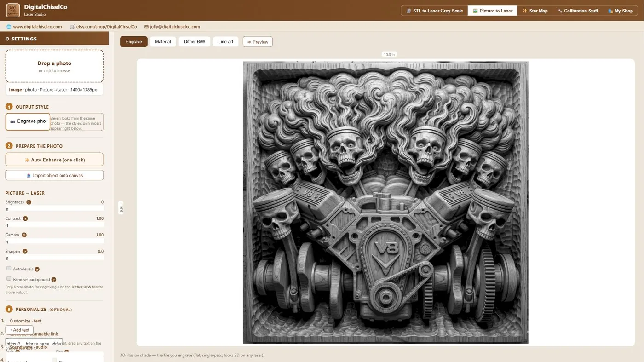Viewport: 644px width, 362px height.
Task: Open the Auto-levels help question-mark icon
Action: [x=37, y=269]
